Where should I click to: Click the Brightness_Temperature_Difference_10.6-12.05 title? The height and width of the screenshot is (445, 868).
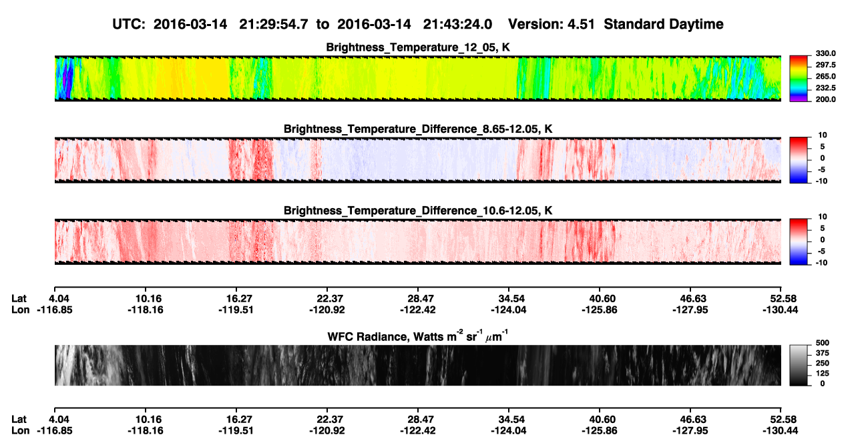(418, 210)
